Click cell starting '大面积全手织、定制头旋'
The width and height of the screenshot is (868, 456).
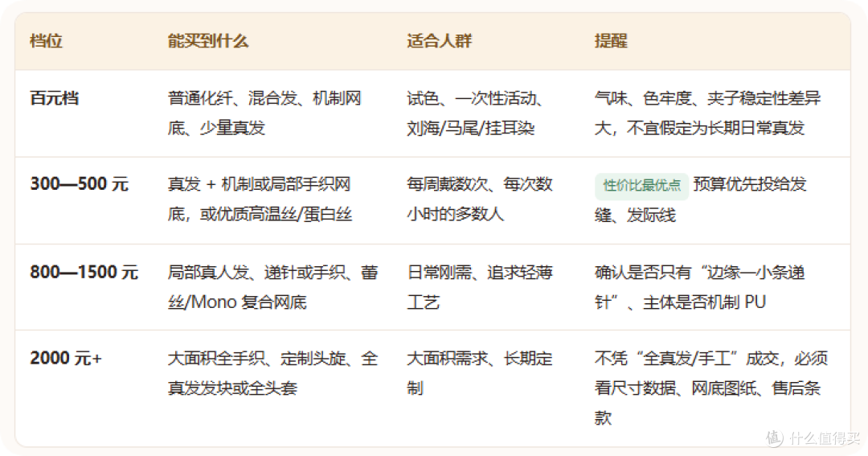(x=273, y=373)
